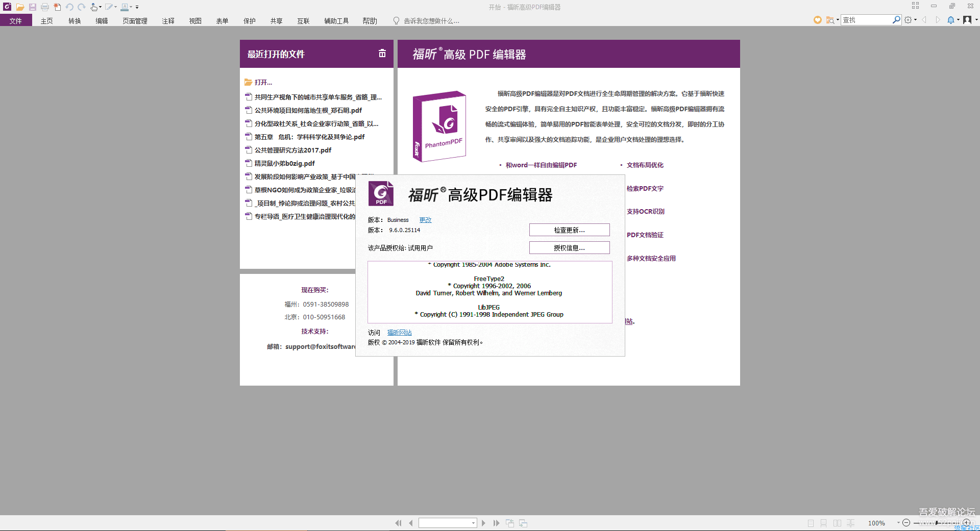Open the customize quick access toolbar arrow
The width and height of the screenshot is (980, 531).
click(137, 7)
